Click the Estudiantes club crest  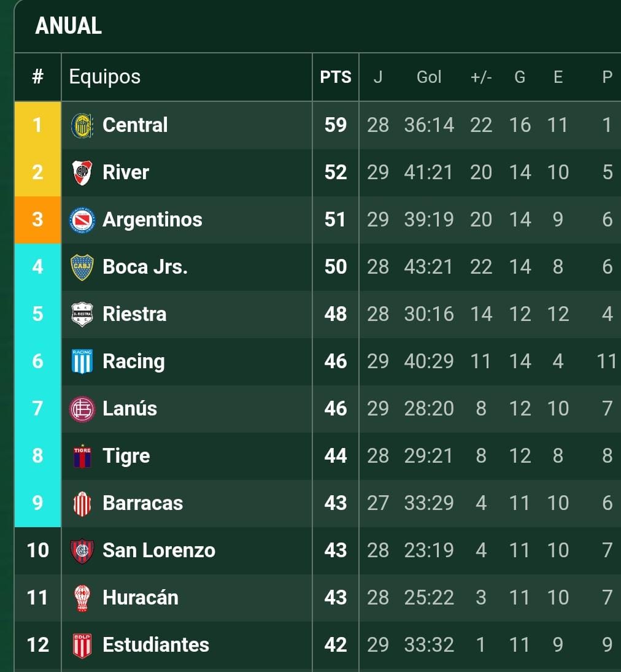pos(82,645)
